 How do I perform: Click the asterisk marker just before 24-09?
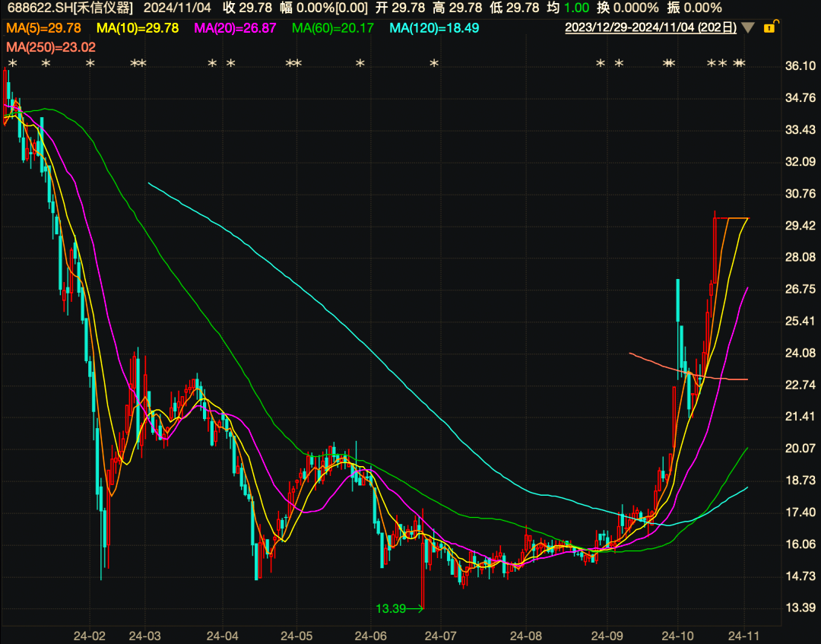[601, 64]
